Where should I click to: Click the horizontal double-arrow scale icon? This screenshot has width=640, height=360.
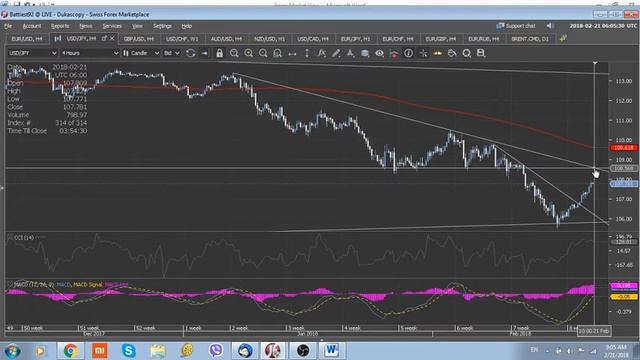(292, 53)
